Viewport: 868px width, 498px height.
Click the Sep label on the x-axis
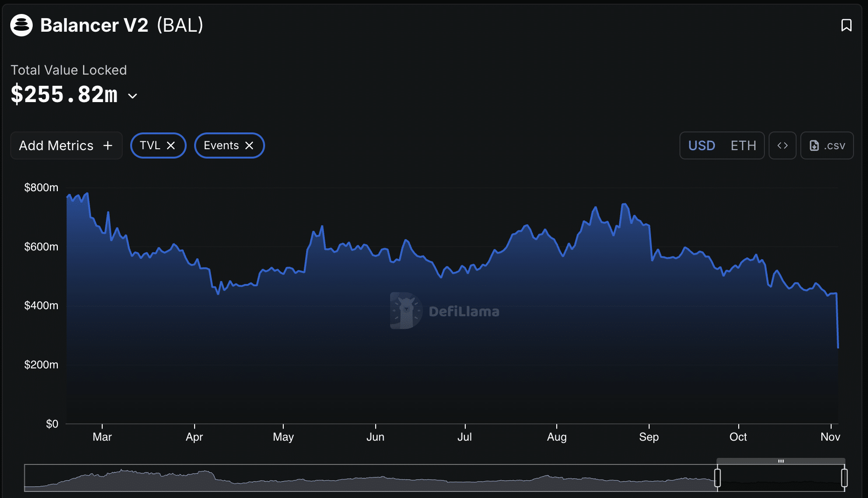click(649, 437)
